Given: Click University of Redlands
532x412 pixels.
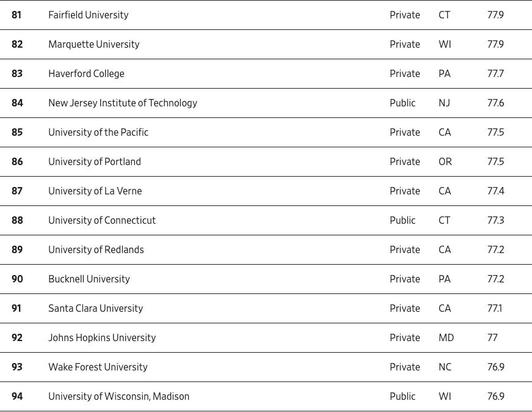Looking at the screenshot, I should tap(97, 249).
